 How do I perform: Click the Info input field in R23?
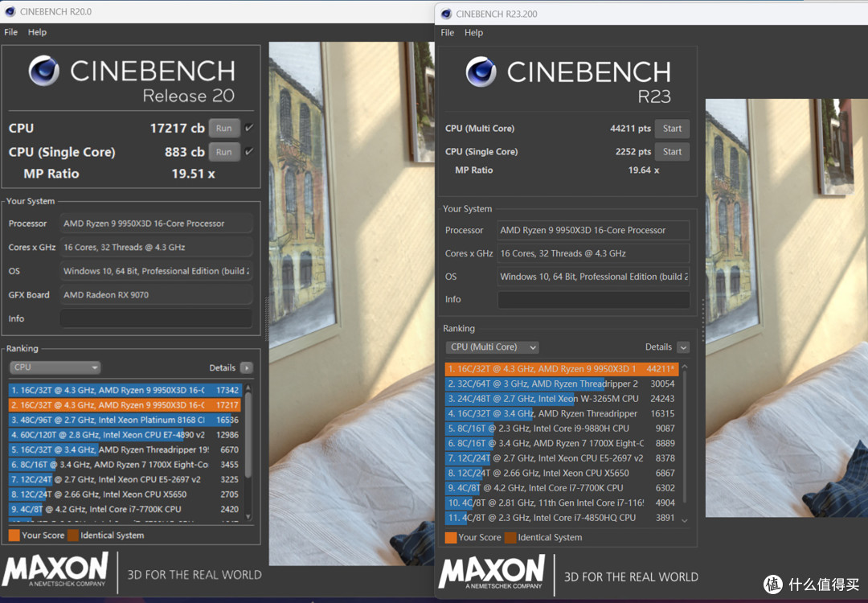point(593,300)
